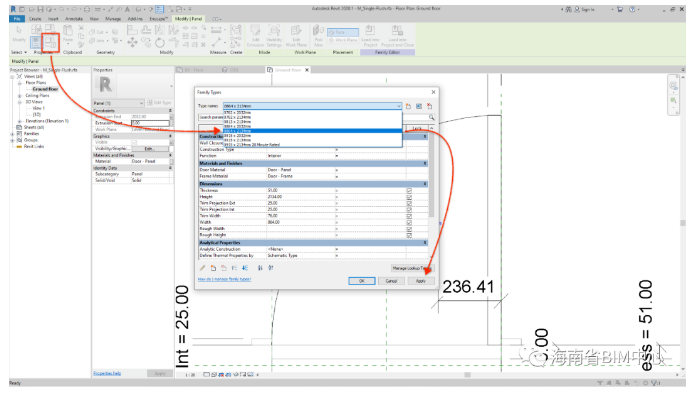The width and height of the screenshot is (689, 399).
Task: Open the Manage ribbon tab
Action: [x=113, y=19]
